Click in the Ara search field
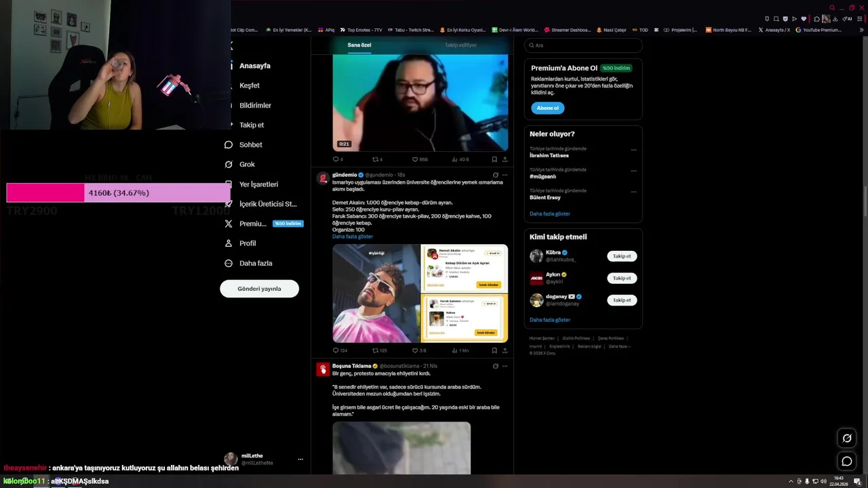 tap(583, 45)
